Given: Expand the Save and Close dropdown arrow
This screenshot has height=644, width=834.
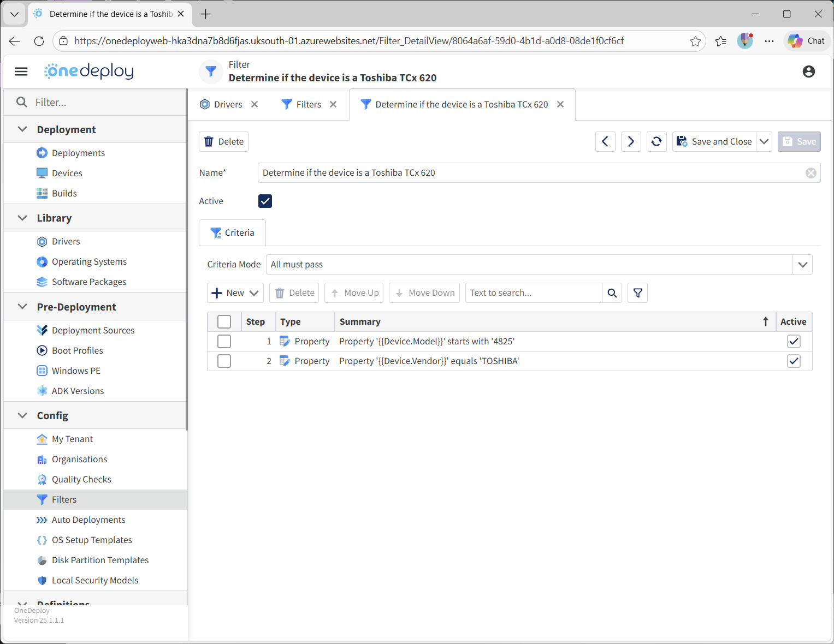Looking at the screenshot, I should coord(764,141).
